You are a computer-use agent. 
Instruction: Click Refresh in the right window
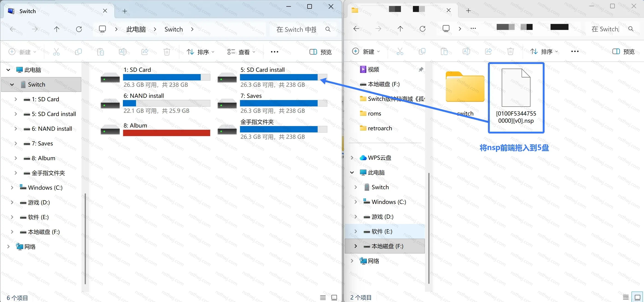coord(423,29)
